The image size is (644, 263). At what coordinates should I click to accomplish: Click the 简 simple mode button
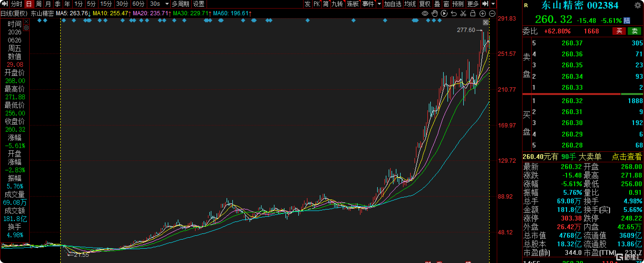pos(326,4)
